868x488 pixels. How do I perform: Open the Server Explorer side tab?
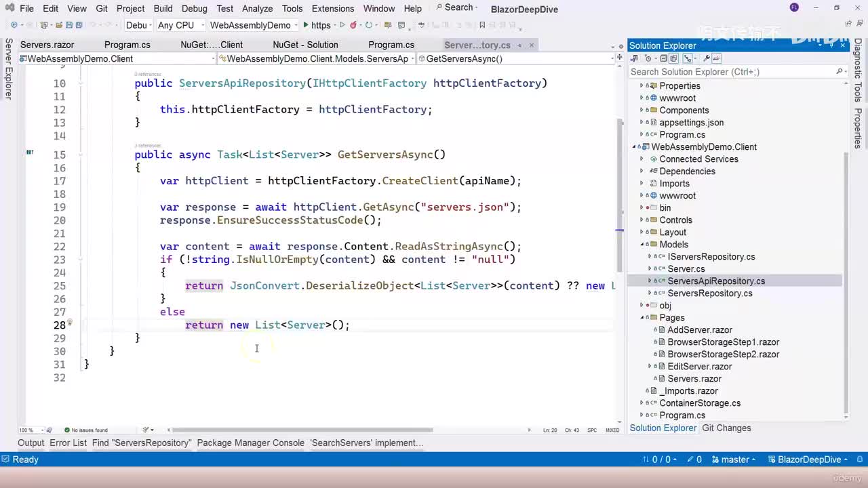pos(8,69)
